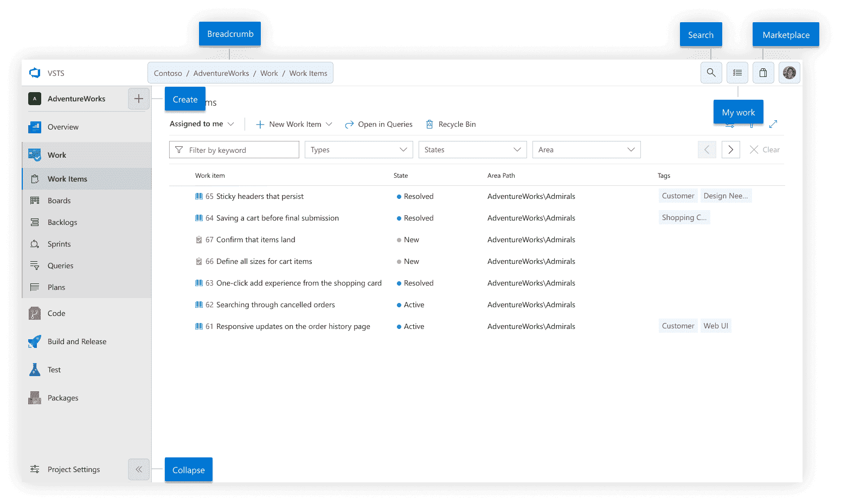Click the State column header
Image resolution: width=841 pixels, height=504 pixels.
click(x=401, y=176)
